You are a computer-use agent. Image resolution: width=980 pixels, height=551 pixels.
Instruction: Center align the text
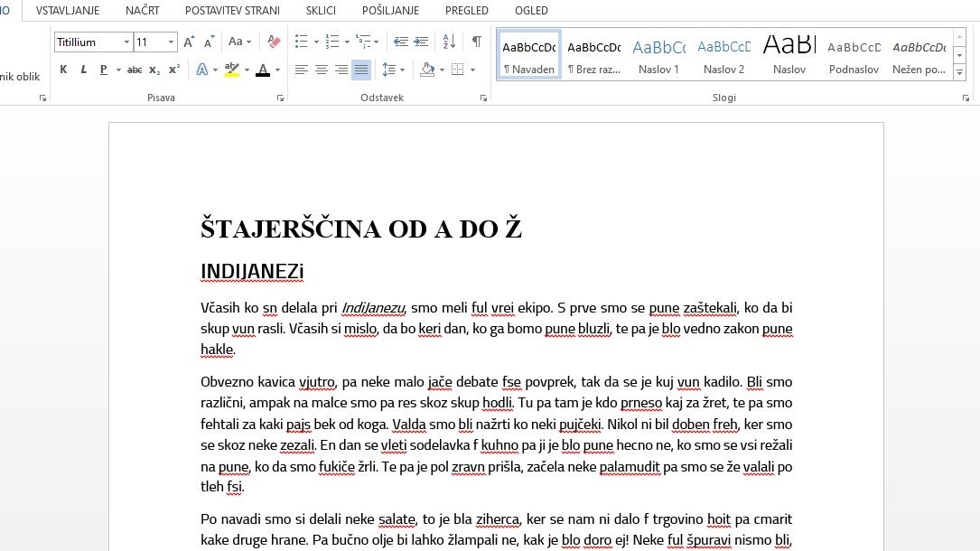(x=321, y=70)
